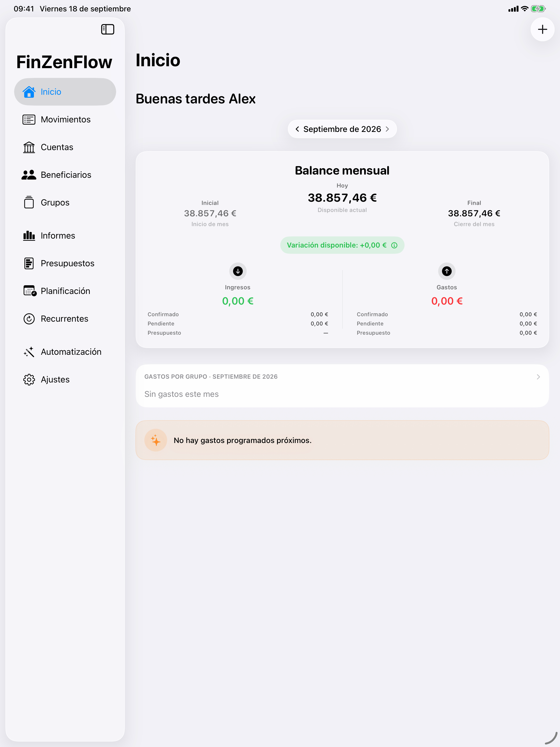Click the Grupos stack icon

(29, 202)
